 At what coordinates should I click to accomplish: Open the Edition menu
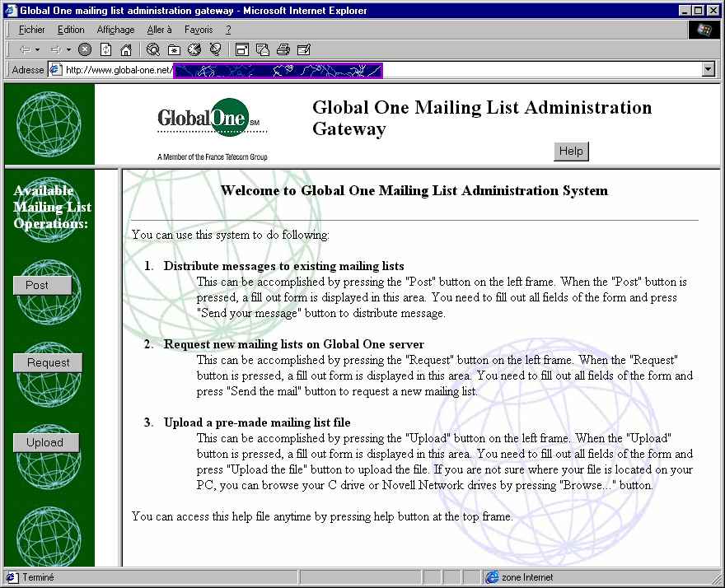coord(71,30)
